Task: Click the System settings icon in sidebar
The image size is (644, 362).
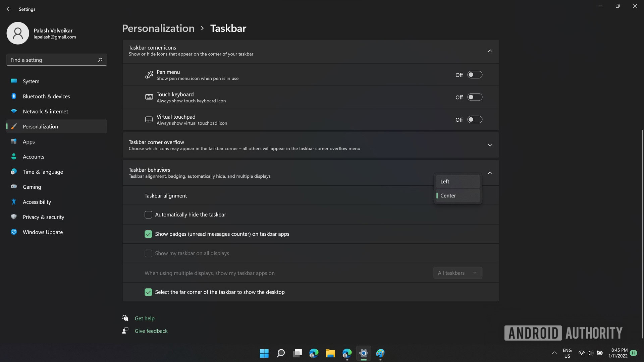Action: (x=14, y=81)
